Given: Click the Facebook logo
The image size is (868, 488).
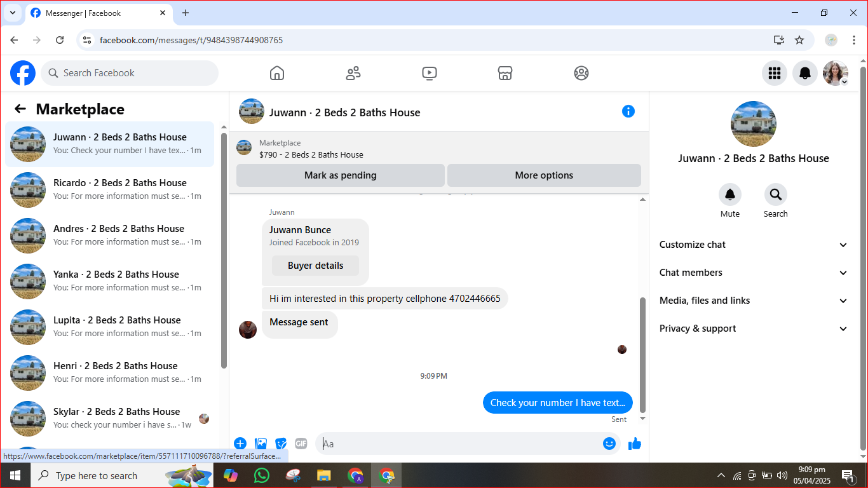Looking at the screenshot, I should (x=23, y=73).
